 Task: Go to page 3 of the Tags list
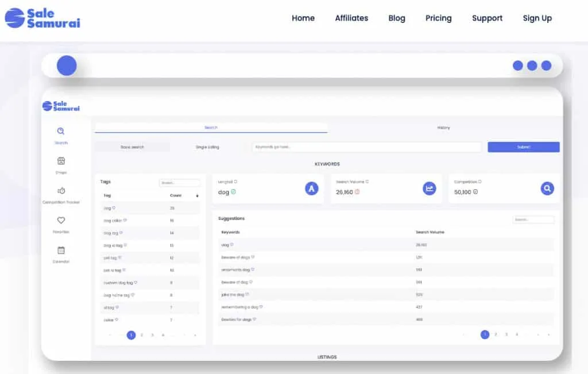[x=152, y=335]
